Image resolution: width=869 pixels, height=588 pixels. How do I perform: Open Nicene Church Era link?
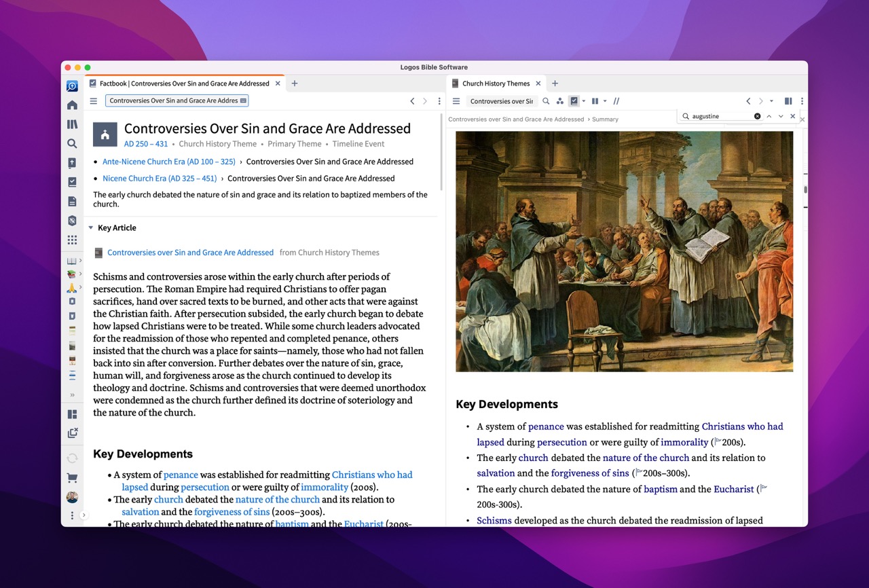[160, 179]
